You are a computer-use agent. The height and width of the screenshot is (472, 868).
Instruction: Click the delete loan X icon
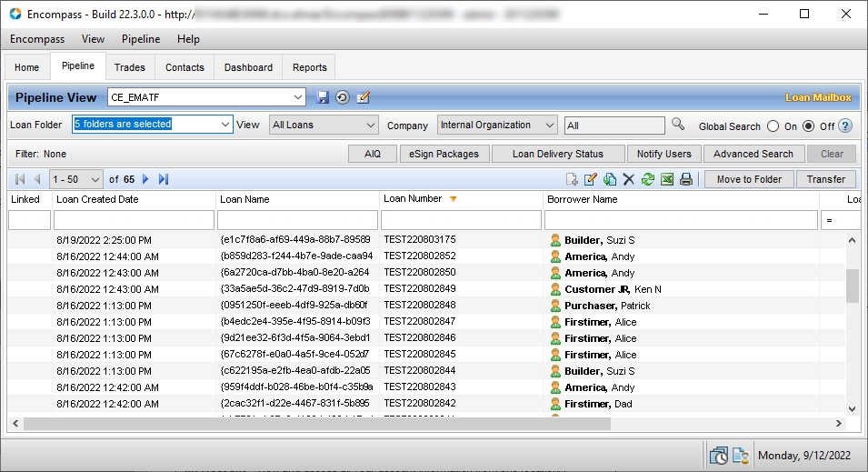628,179
